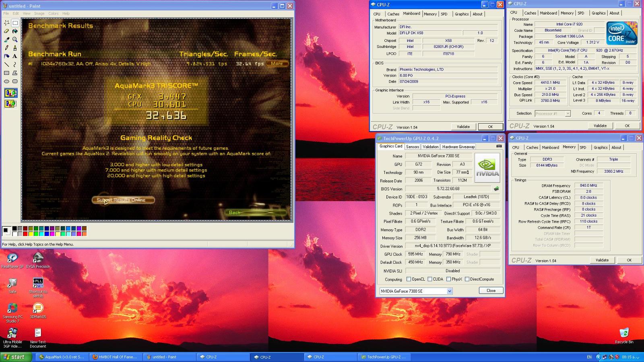The image size is (644, 362).
Task: Select the Polygon tool in Paint
Action: 15,73
